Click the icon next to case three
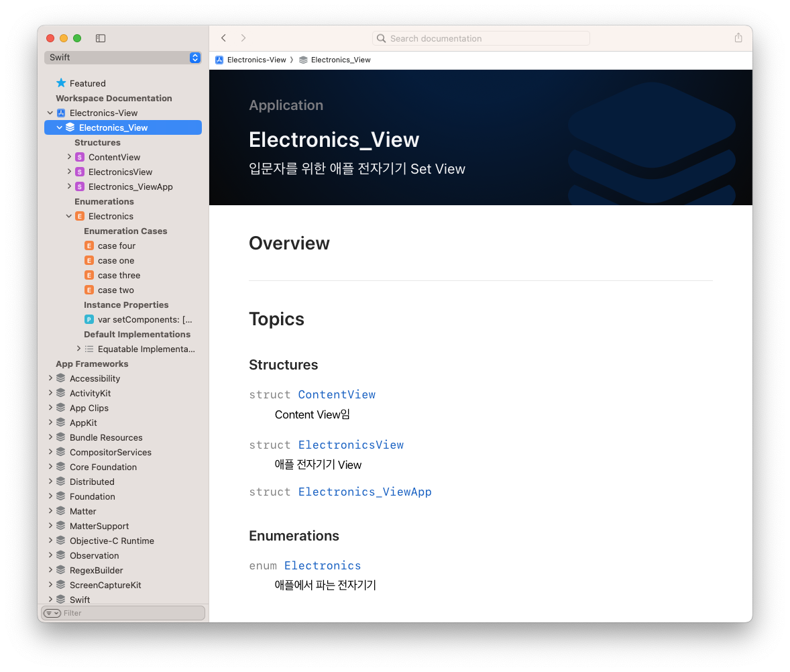 (89, 275)
